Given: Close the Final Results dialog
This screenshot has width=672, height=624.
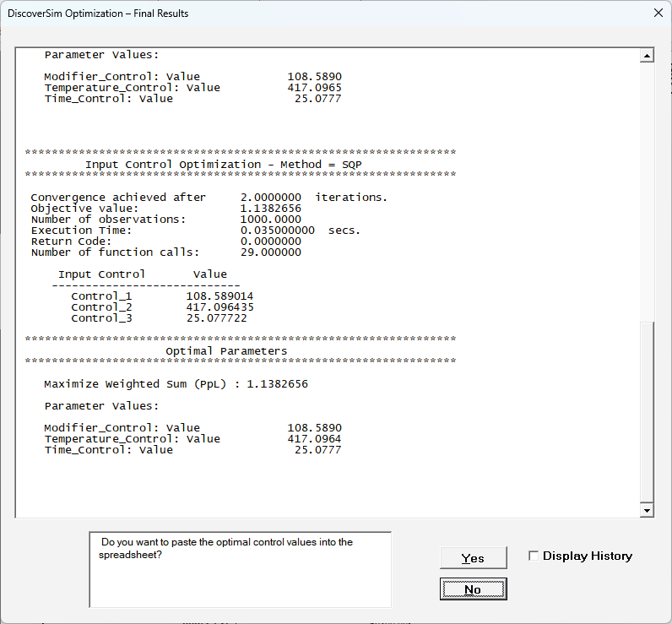Looking at the screenshot, I should point(658,13).
